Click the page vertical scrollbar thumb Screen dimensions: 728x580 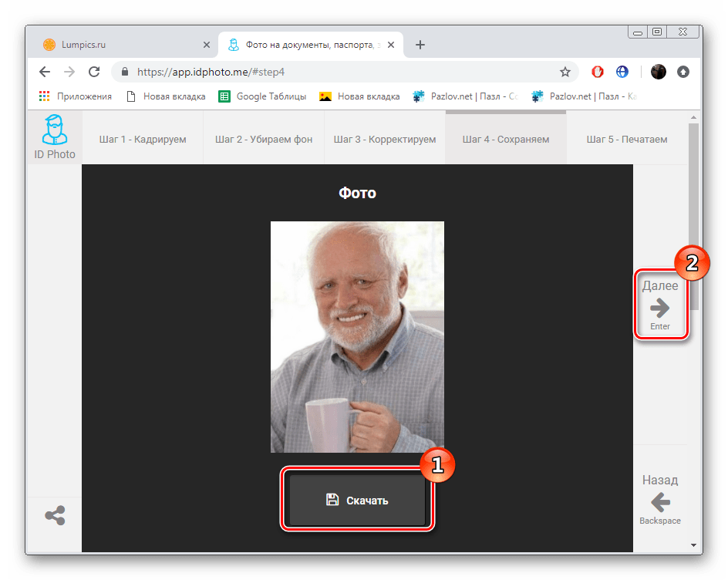coord(693,217)
